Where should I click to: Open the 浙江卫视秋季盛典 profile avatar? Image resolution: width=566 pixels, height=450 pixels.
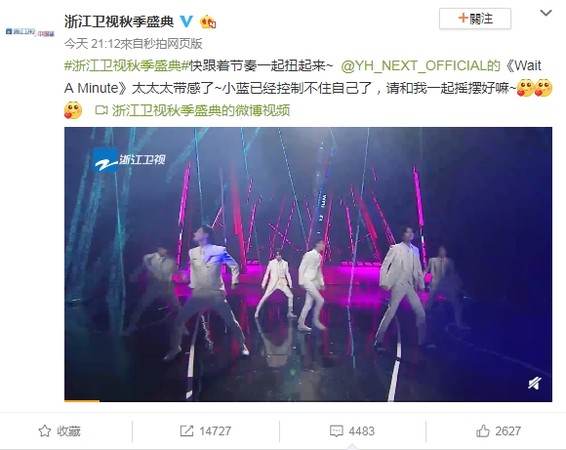pos(30,32)
